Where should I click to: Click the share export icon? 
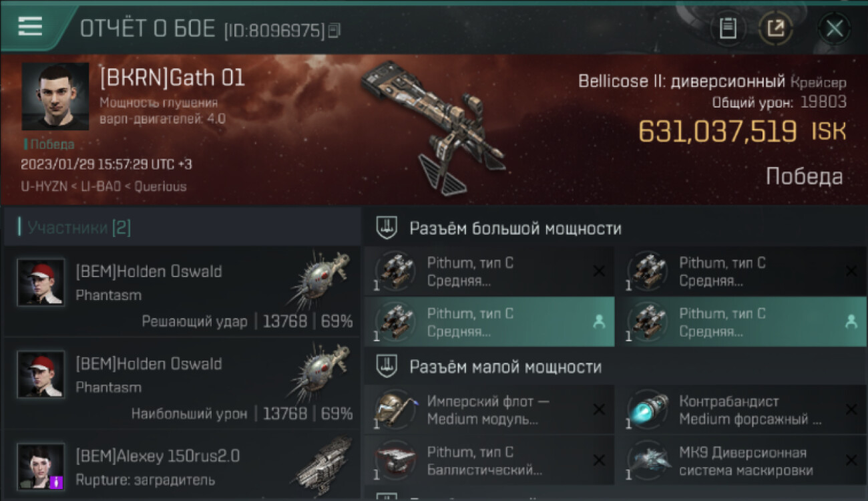[x=775, y=28]
